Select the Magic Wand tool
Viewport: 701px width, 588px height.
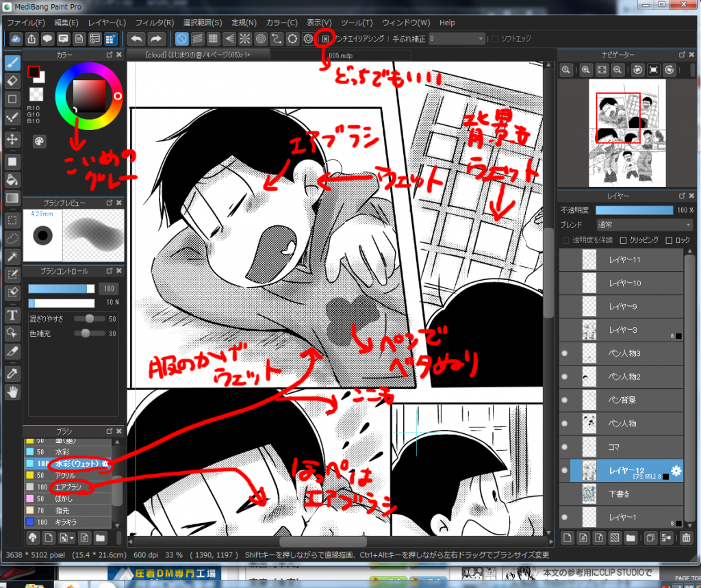pyautogui.click(x=12, y=256)
